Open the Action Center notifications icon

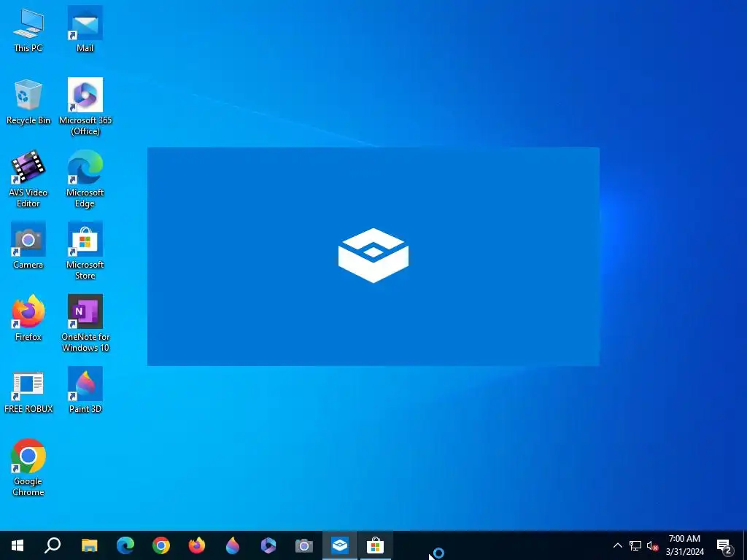coord(724,545)
